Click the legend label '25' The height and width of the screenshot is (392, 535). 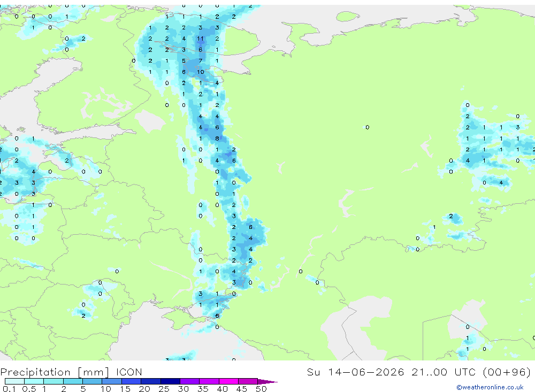coord(164,389)
